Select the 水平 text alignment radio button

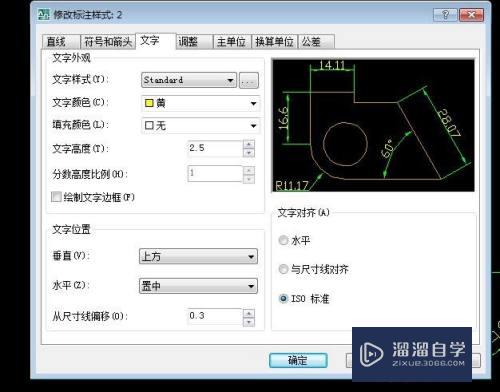(x=283, y=240)
